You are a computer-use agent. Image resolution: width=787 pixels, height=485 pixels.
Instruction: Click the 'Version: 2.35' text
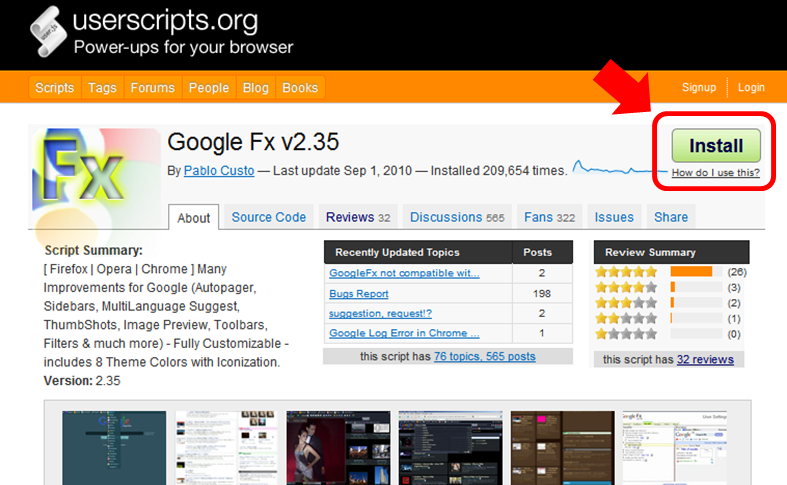pos(82,381)
